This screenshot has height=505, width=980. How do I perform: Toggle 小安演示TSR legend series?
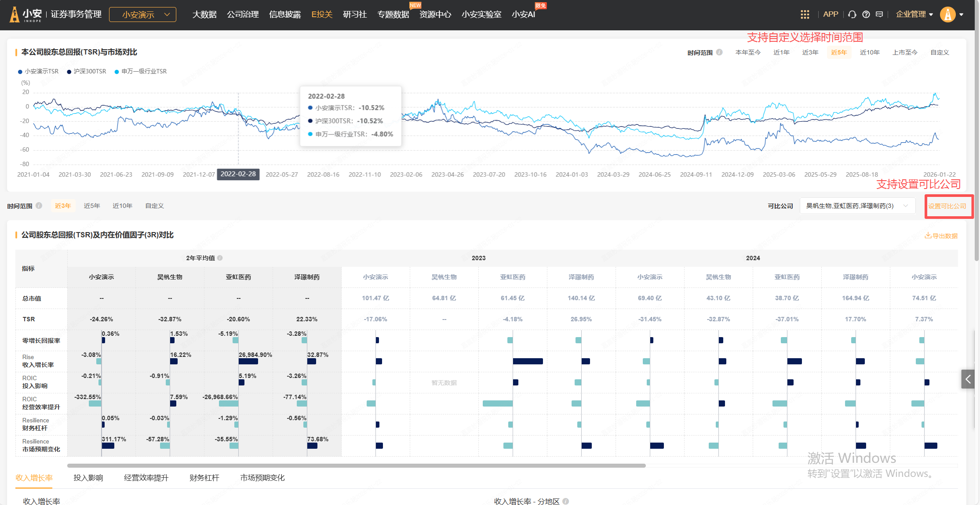tap(38, 72)
